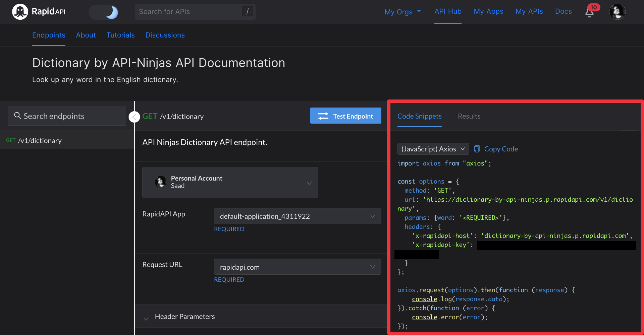Open My APIs link
Image resolution: width=644 pixels, height=335 pixels.
click(529, 11)
